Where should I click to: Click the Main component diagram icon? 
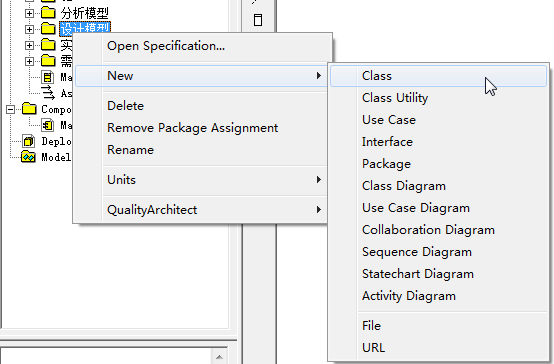pyautogui.click(x=47, y=125)
